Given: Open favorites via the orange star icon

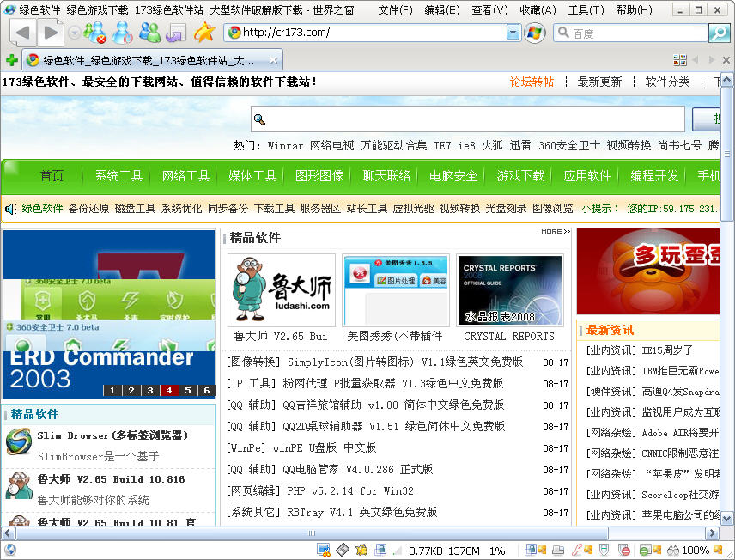Looking at the screenshot, I should tap(203, 32).
